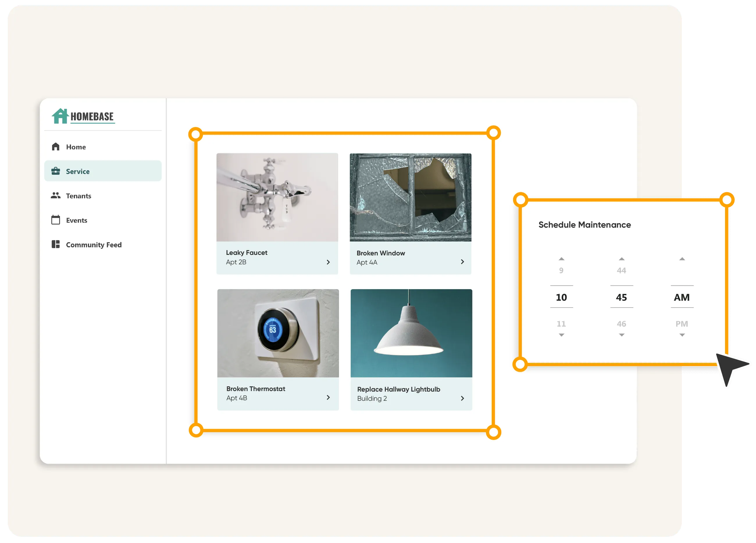
Task: Click the Tenants people icon
Action: (x=56, y=196)
